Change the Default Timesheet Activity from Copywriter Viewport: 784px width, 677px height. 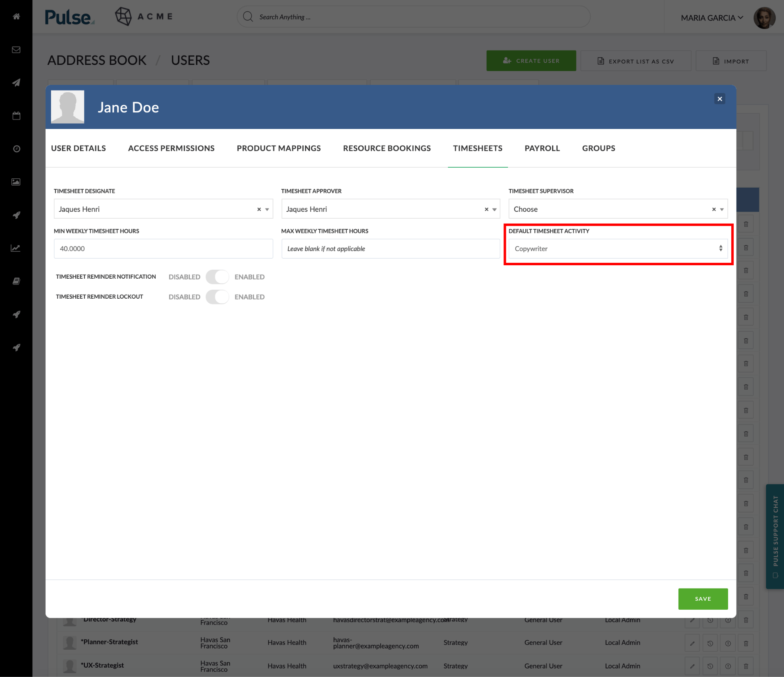pos(617,249)
